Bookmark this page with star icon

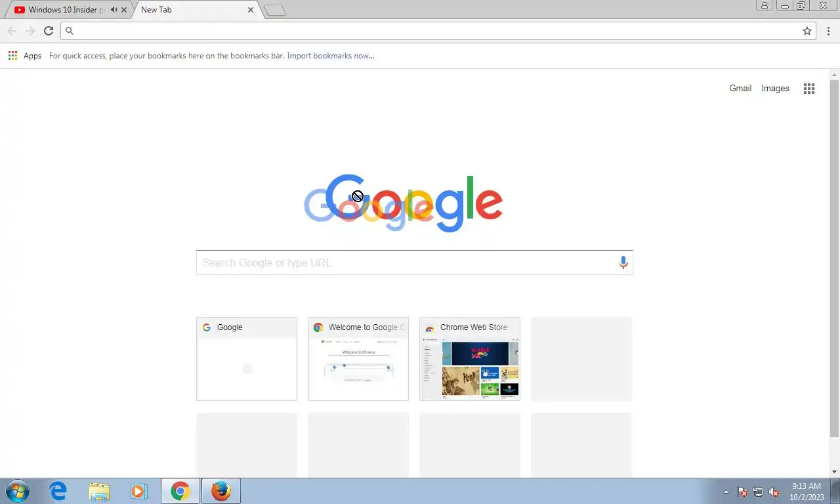[807, 31]
